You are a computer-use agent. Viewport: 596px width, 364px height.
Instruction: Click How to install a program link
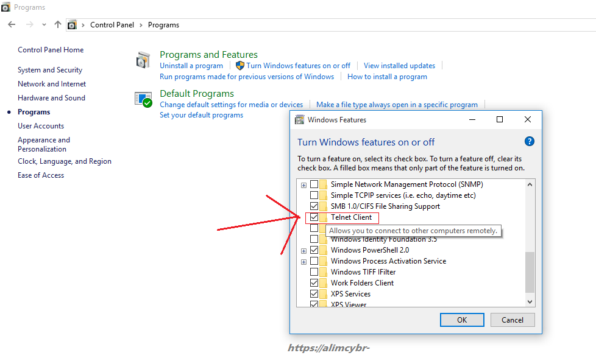[x=387, y=77]
